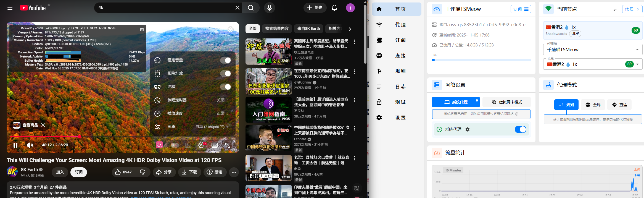Click the 订阅 subscribe button for 8K Earth
Image resolution: width=644 pixels, height=198 pixels.
[x=79, y=172]
